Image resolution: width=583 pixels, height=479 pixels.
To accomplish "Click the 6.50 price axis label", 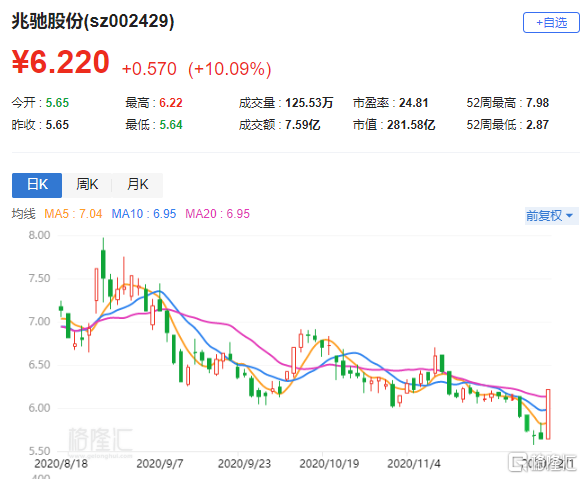I will 39,364.
